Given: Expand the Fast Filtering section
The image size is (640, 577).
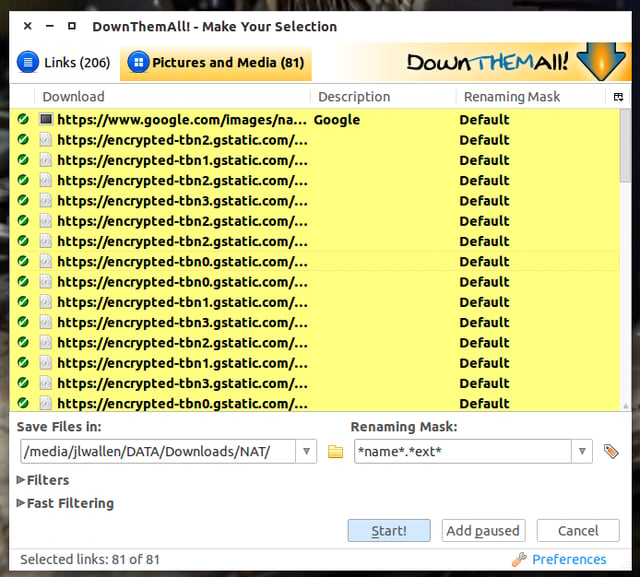Looking at the screenshot, I should (x=65, y=503).
